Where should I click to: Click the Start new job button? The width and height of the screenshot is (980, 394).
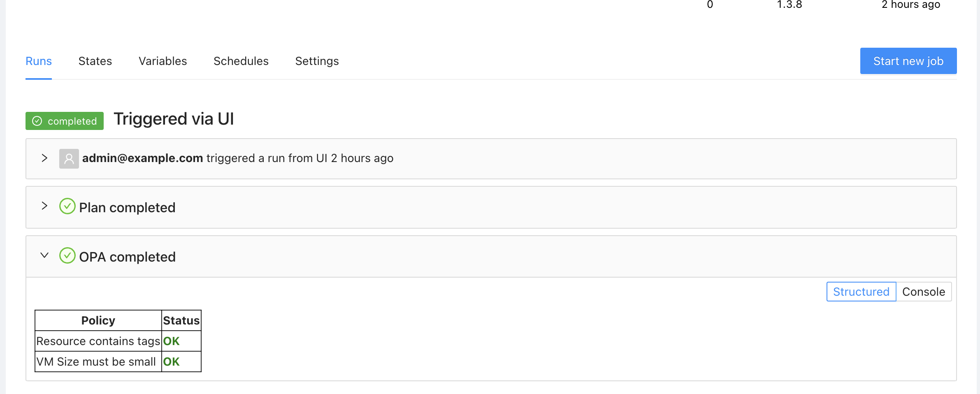pyautogui.click(x=908, y=61)
